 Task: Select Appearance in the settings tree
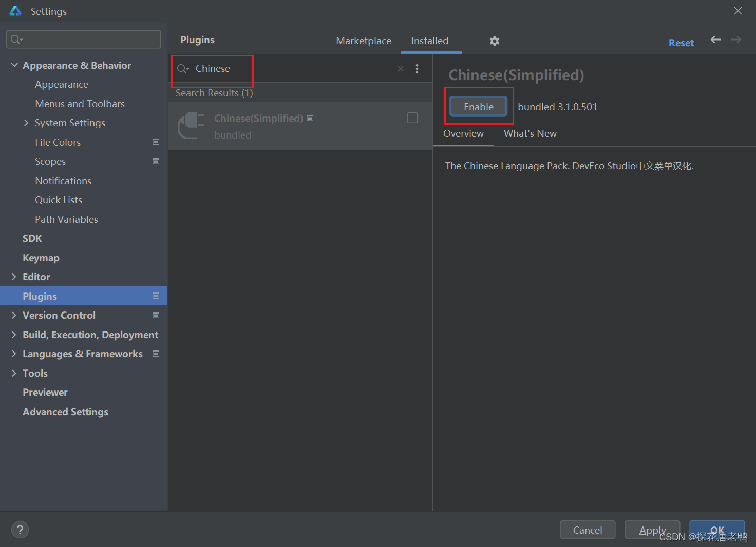point(62,84)
